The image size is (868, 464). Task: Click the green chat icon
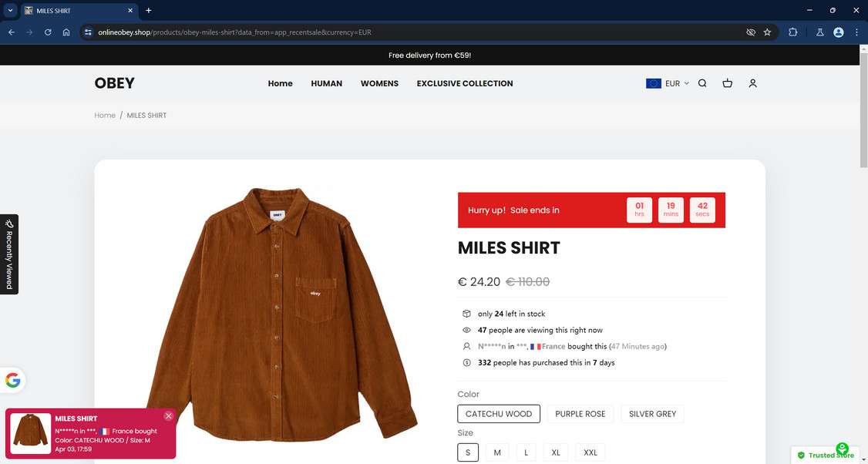point(842,449)
